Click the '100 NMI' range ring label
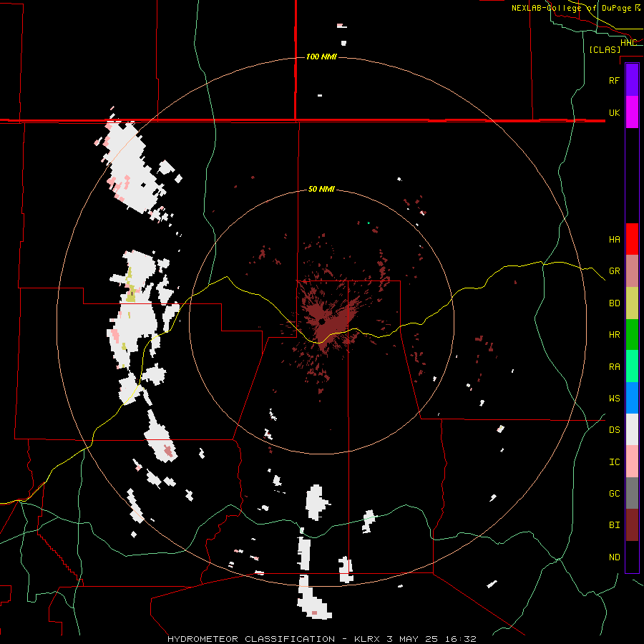This screenshot has height=644, width=644. [321, 57]
